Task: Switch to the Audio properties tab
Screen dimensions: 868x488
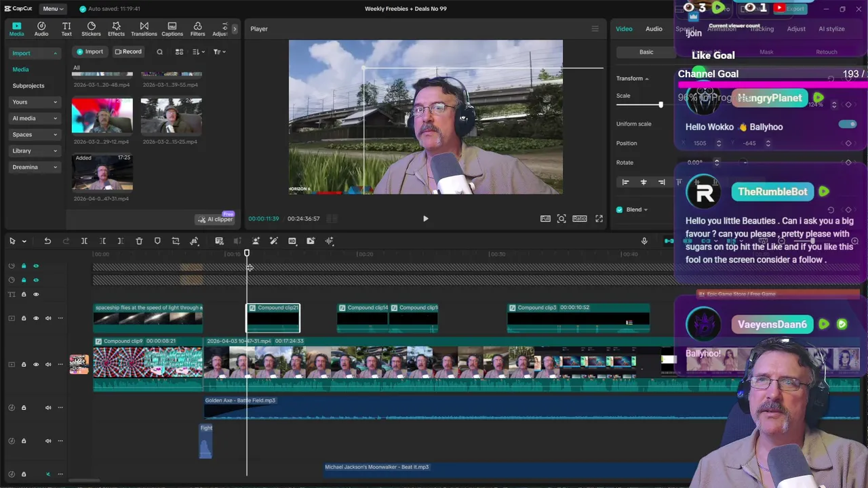Action: [654, 28]
